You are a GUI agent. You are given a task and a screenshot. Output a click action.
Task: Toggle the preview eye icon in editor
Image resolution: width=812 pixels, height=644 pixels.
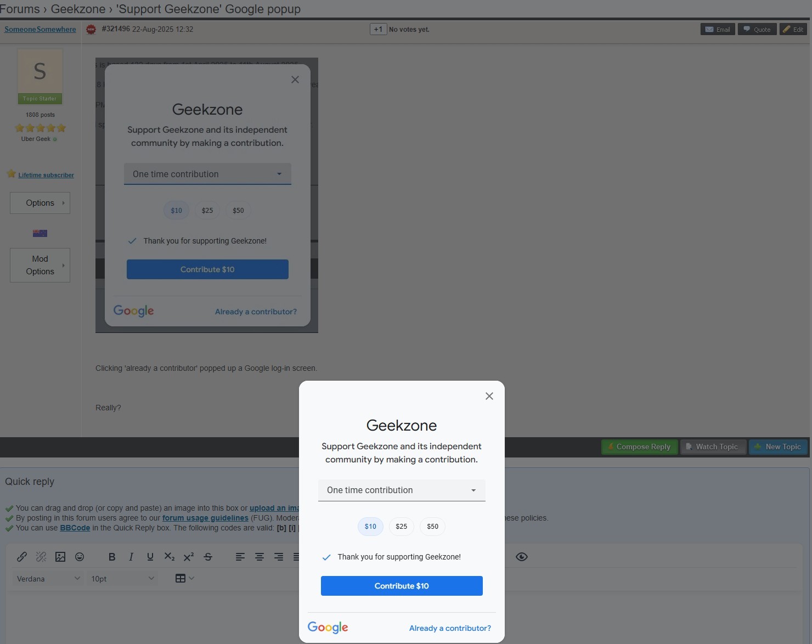[522, 557]
